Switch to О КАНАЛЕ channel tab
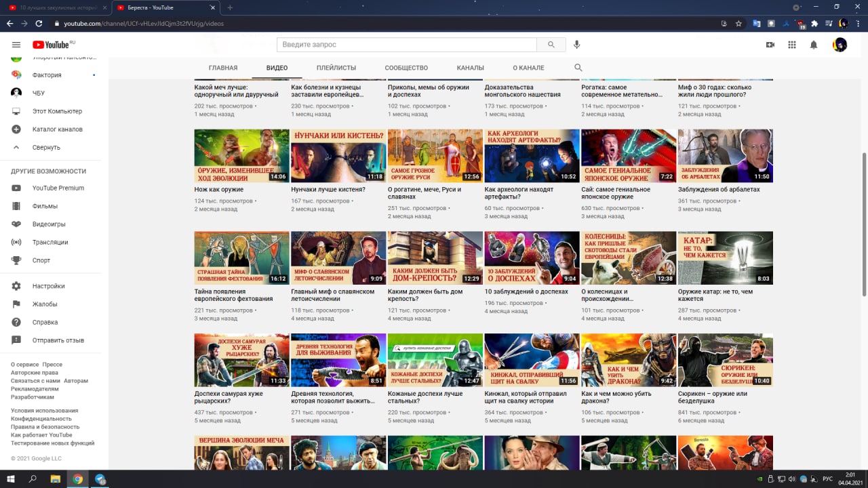 coord(528,68)
